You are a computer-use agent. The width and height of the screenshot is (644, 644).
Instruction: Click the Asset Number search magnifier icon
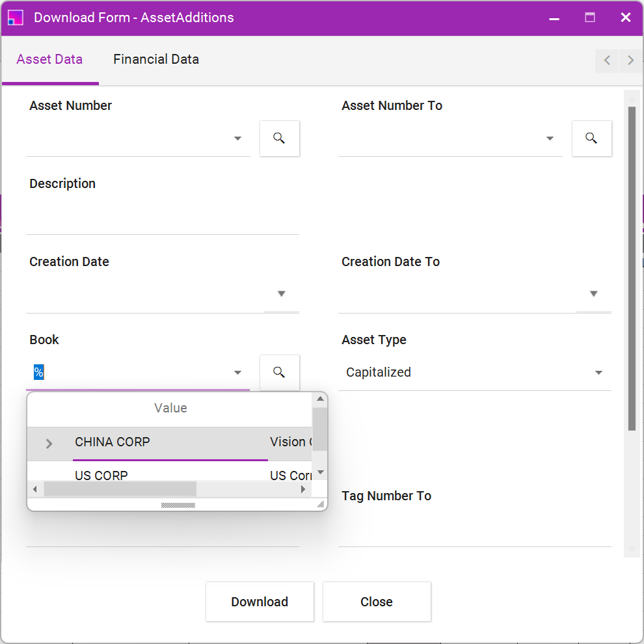click(x=279, y=138)
